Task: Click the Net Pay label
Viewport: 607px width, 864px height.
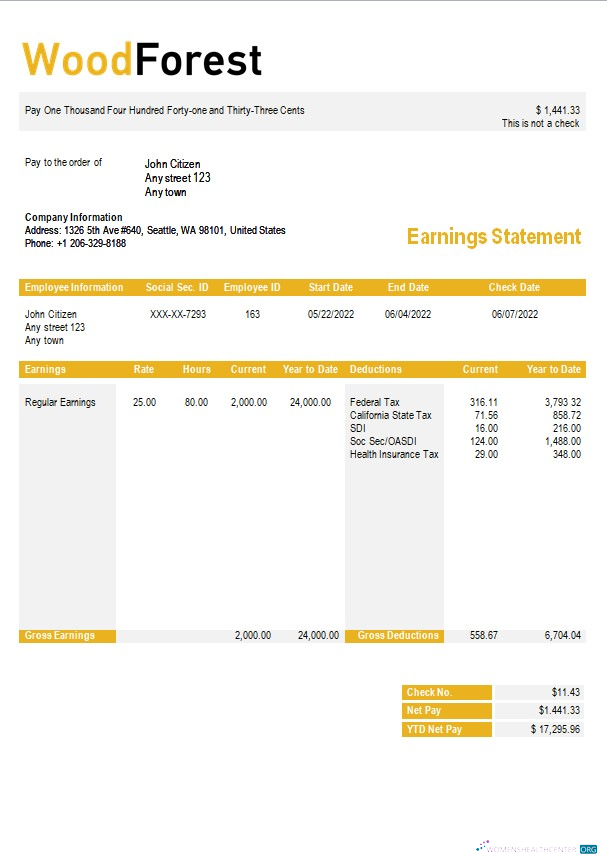Action: pos(424,710)
